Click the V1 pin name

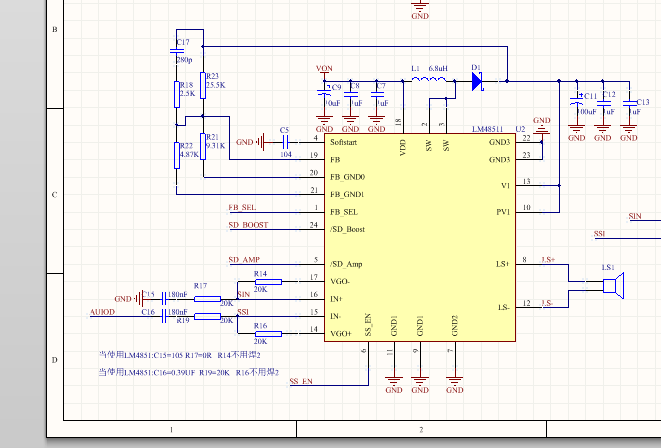[x=505, y=185]
